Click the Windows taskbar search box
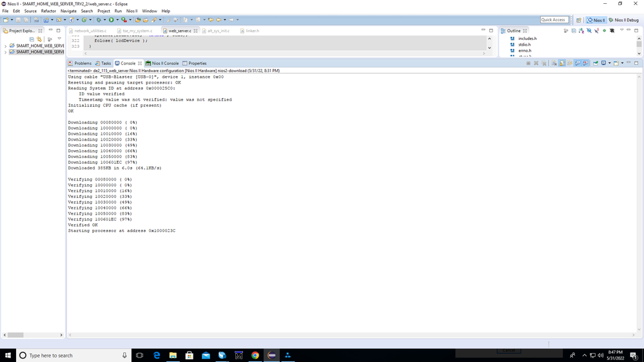The image size is (644, 362). click(74, 356)
